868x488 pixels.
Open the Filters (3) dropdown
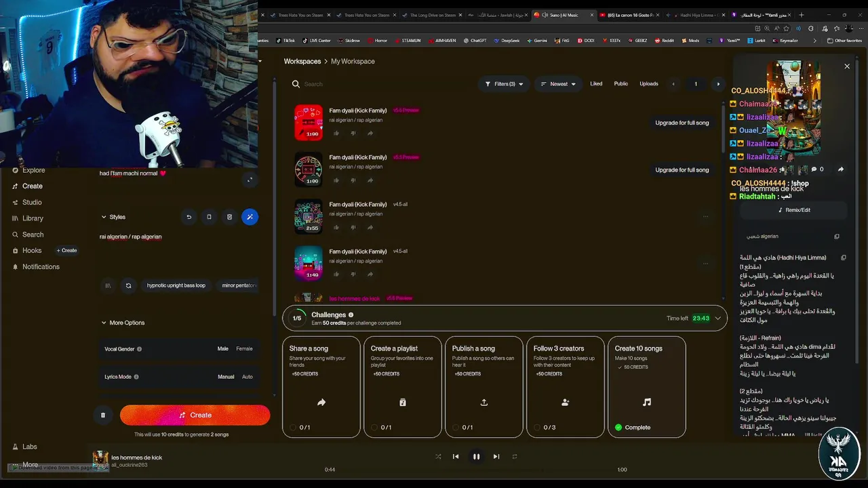tap(504, 84)
